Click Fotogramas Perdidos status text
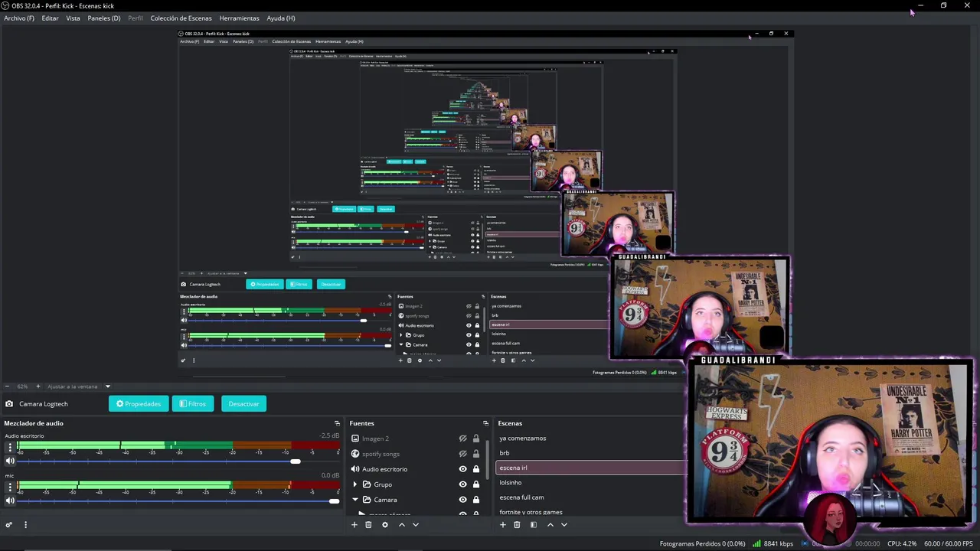Image resolution: width=980 pixels, height=551 pixels. tap(702, 544)
